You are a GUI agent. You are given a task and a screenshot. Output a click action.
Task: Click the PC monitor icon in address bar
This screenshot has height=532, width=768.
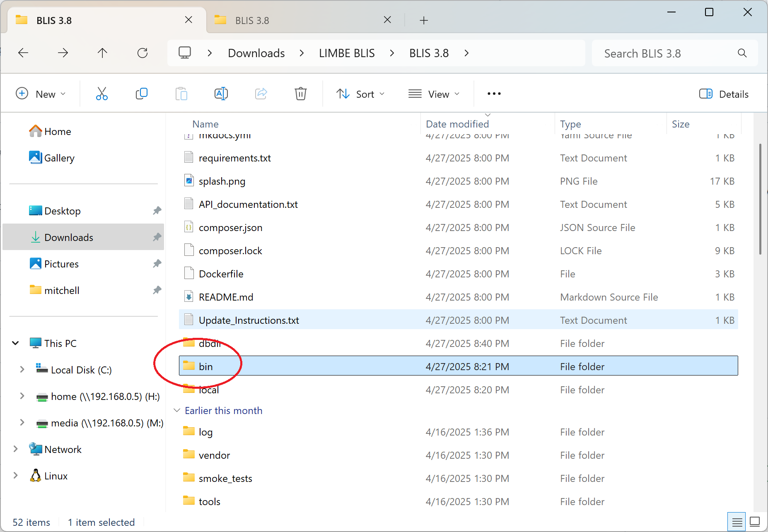(184, 53)
